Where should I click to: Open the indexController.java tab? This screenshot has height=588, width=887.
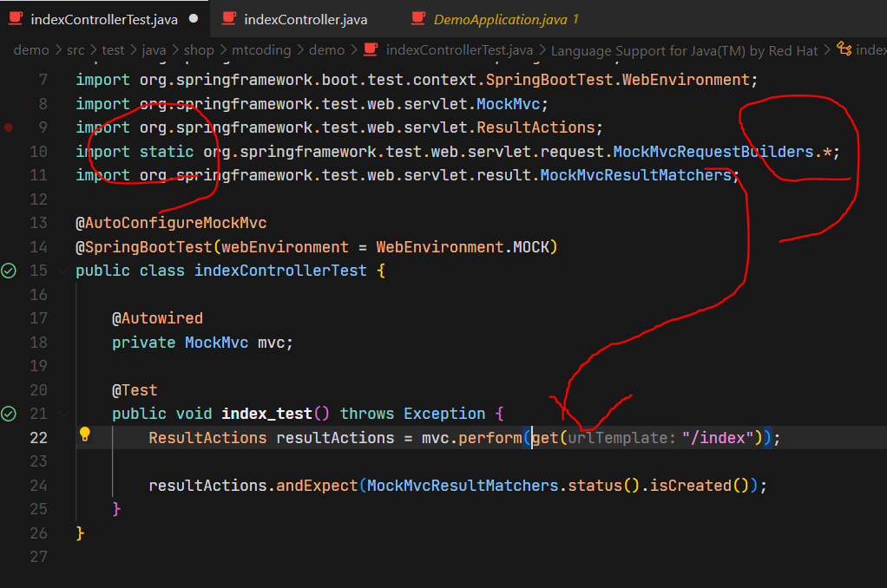point(306,19)
